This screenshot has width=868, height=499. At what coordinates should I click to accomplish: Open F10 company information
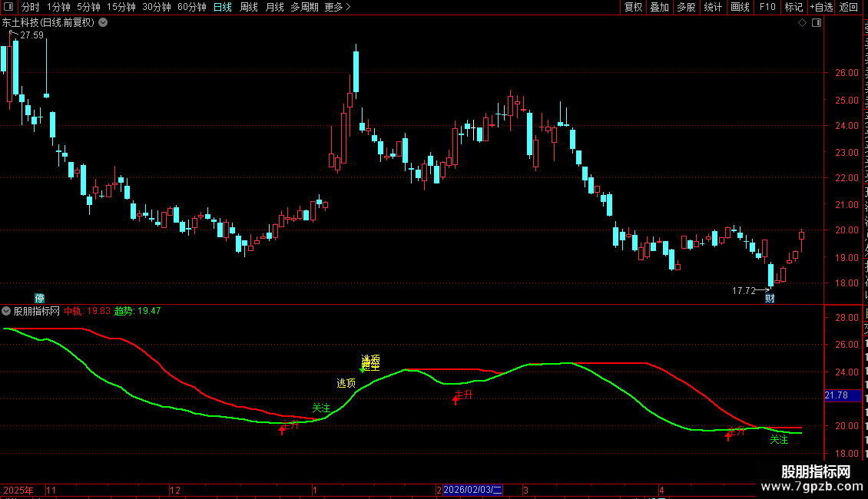pyautogui.click(x=767, y=7)
